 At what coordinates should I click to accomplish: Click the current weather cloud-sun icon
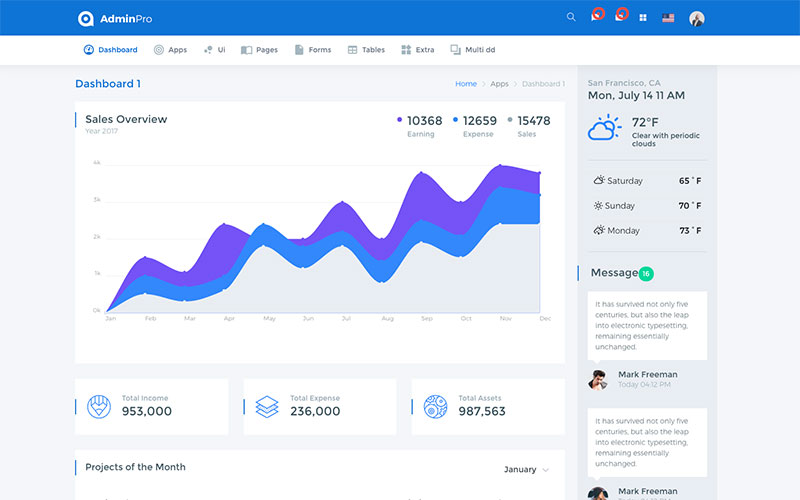pyautogui.click(x=604, y=128)
